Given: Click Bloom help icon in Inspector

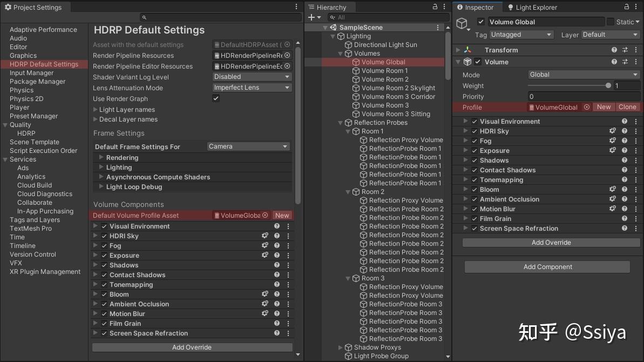Looking at the screenshot, I should coord(625,190).
